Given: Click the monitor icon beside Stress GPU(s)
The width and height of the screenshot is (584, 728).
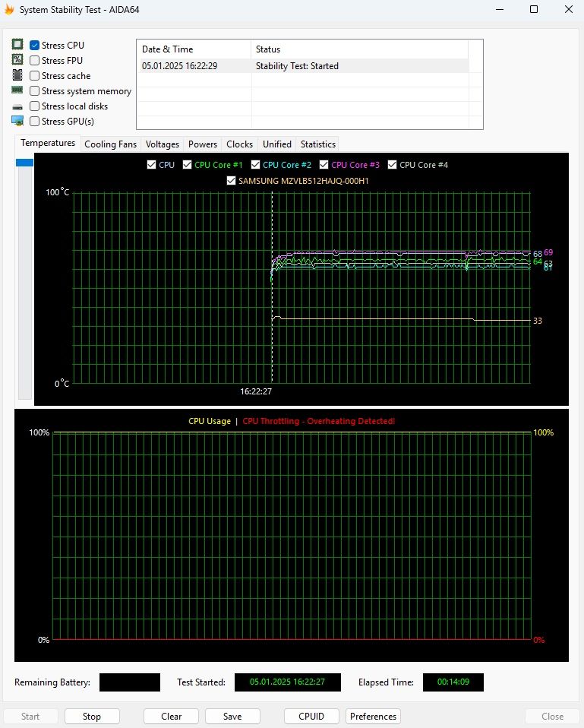Looking at the screenshot, I should point(17,121).
